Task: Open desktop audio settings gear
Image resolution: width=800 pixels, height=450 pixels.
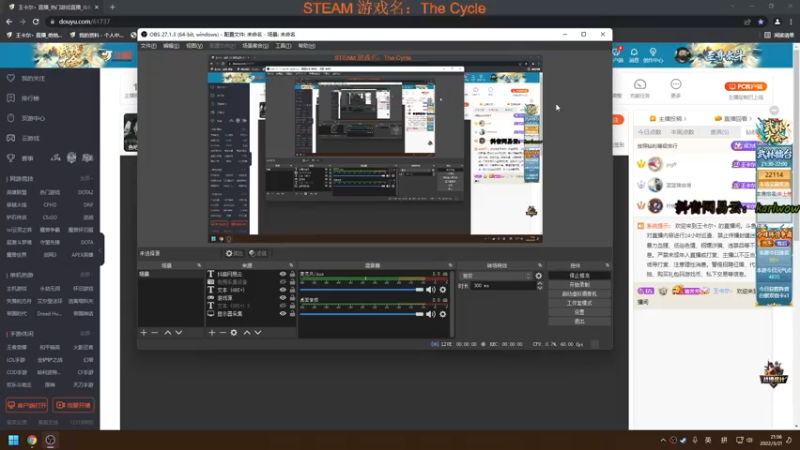Action: point(443,314)
